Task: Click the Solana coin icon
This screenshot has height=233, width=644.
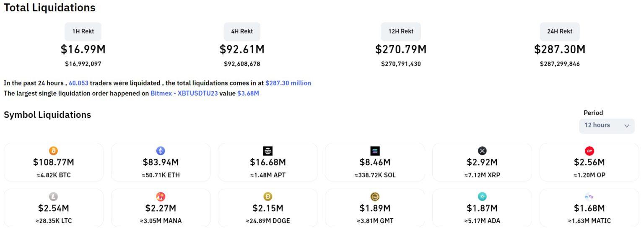Action: coord(375,151)
